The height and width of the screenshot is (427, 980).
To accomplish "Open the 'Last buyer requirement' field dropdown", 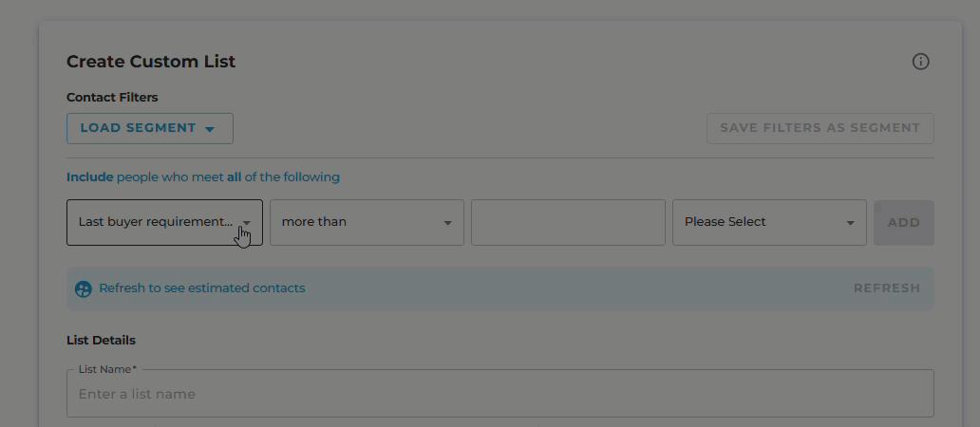I will tap(164, 222).
